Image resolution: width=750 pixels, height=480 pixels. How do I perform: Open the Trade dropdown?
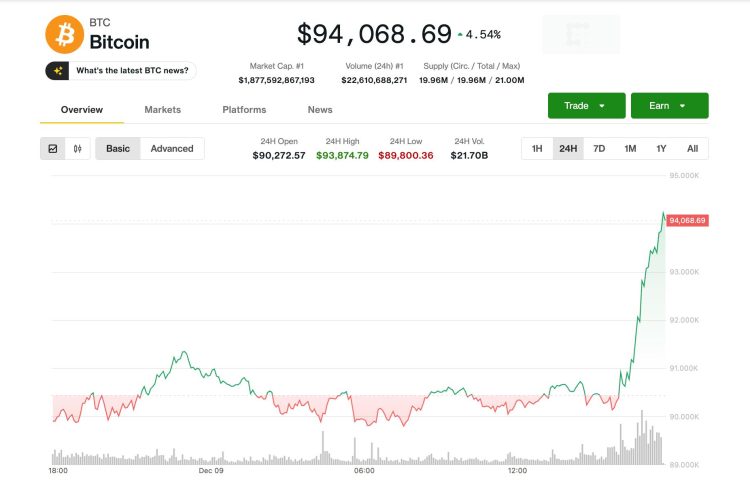[x=586, y=106]
